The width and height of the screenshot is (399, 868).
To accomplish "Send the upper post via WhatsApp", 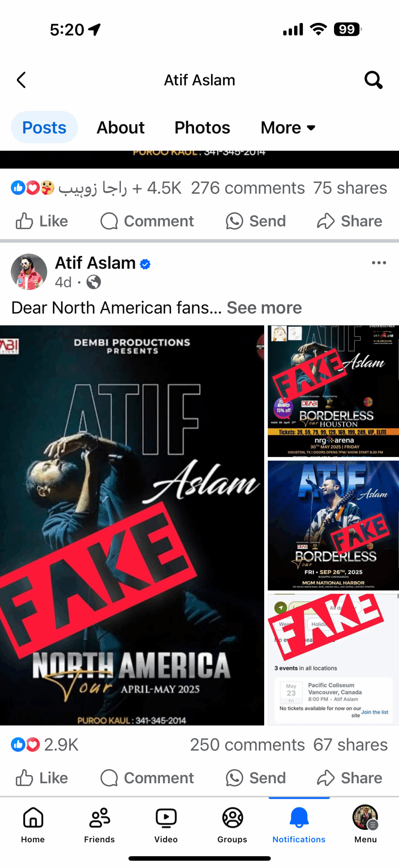I will coord(256,221).
